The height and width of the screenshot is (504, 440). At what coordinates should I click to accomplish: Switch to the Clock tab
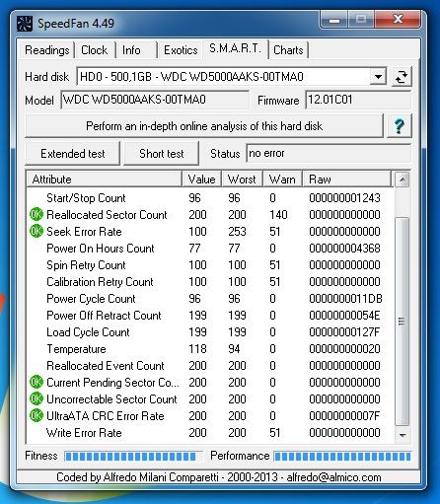click(x=95, y=50)
